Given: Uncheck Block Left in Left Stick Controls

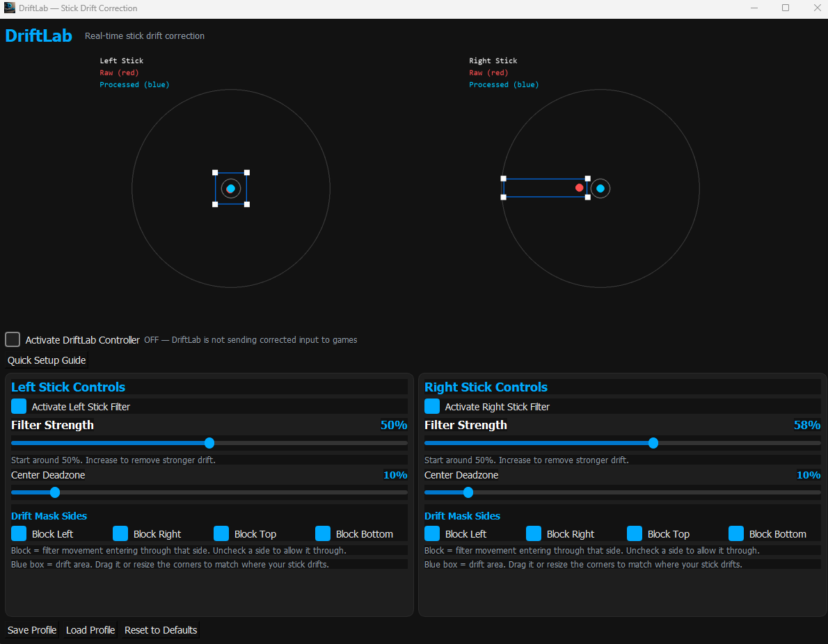Looking at the screenshot, I should pos(19,533).
